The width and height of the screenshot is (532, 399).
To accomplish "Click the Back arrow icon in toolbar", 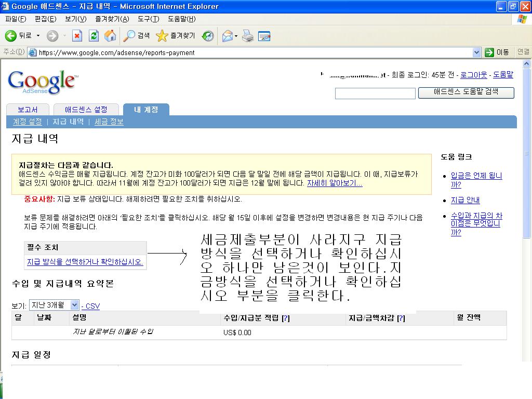I will 10,36.
